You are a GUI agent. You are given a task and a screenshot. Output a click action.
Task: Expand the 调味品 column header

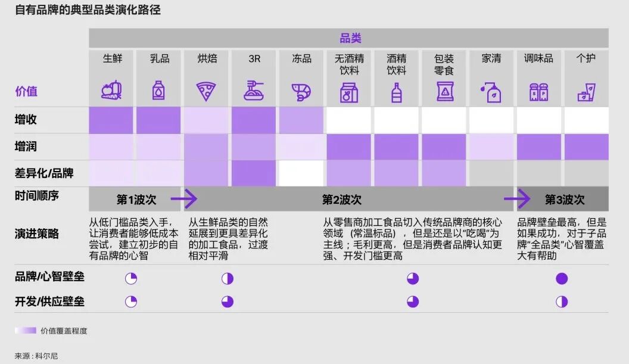point(538,59)
